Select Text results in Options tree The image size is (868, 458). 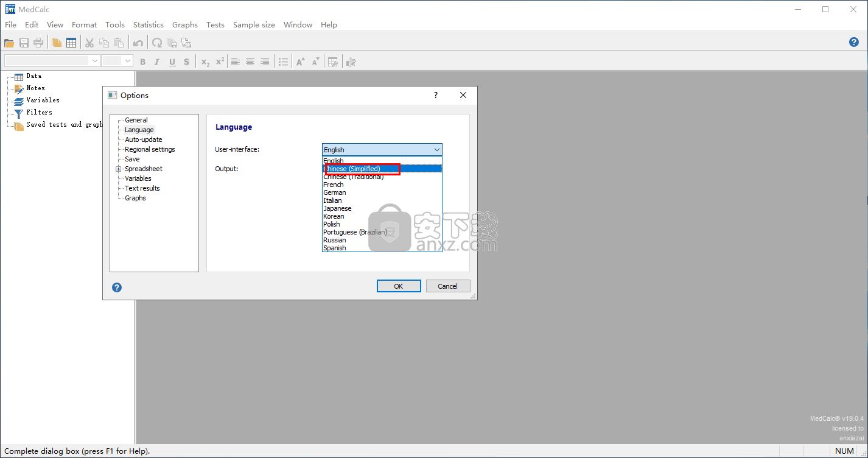point(142,188)
